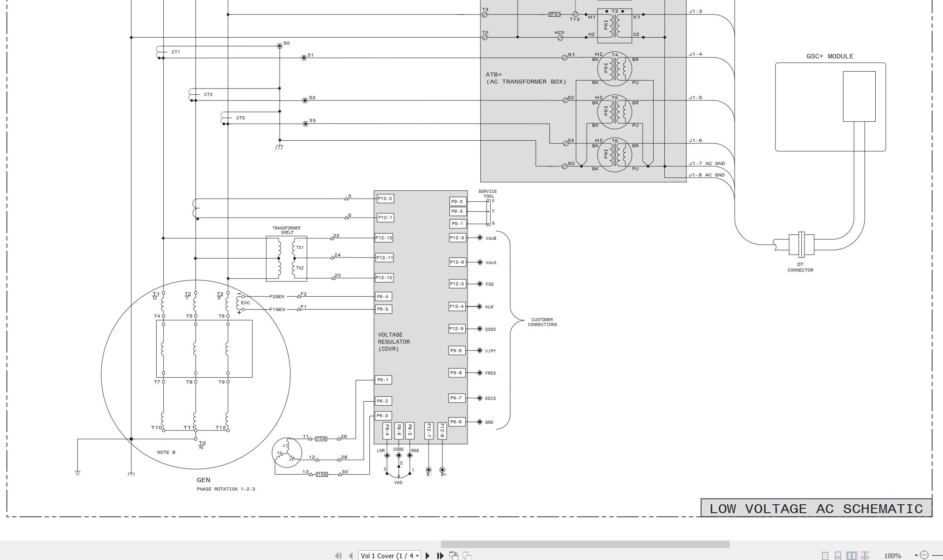Click the 'ATB+ (AC TRANSFORMER BOX)' label

pyautogui.click(x=526, y=78)
